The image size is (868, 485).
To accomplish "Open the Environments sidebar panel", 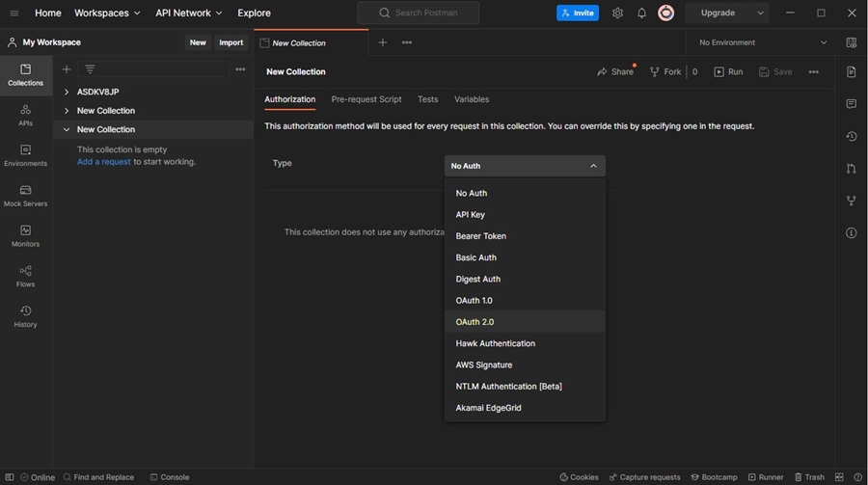I will click(x=25, y=156).
